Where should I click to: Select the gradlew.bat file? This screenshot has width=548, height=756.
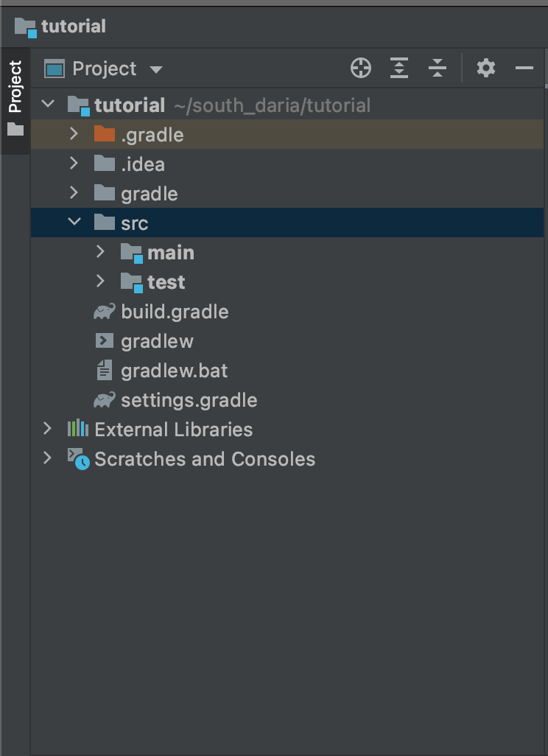(x=174, y=371)
